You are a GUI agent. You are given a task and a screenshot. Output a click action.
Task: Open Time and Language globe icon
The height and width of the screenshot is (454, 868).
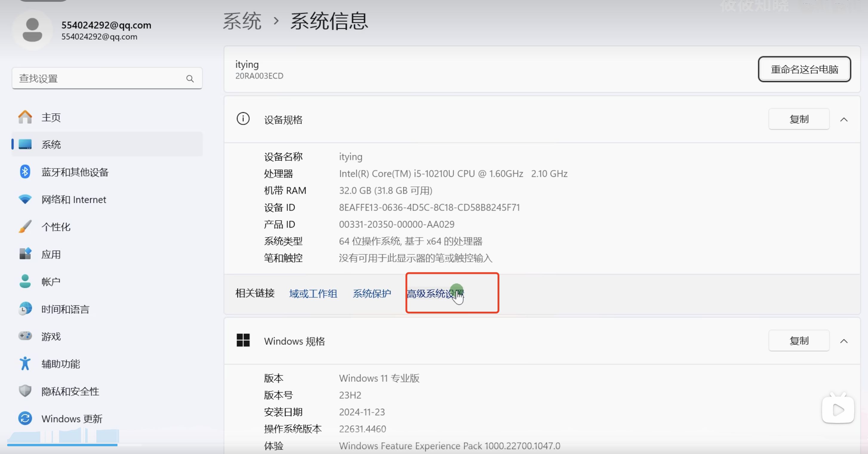pyautogui.click(x=25, y=309)
